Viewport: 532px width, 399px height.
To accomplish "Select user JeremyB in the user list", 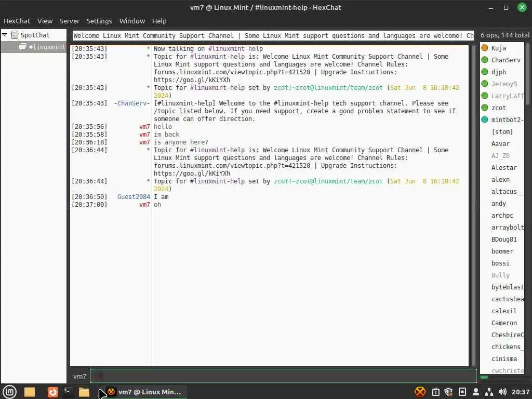I will click(x=504, y=84).
